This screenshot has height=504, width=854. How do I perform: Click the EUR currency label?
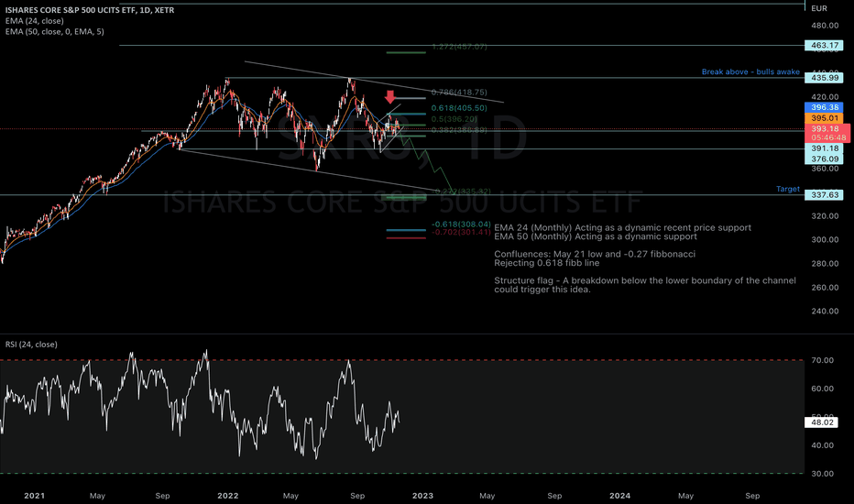(818, 8)
